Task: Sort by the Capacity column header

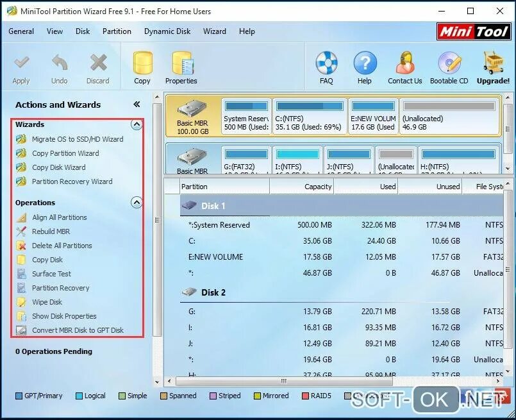Action: point(302,187)
